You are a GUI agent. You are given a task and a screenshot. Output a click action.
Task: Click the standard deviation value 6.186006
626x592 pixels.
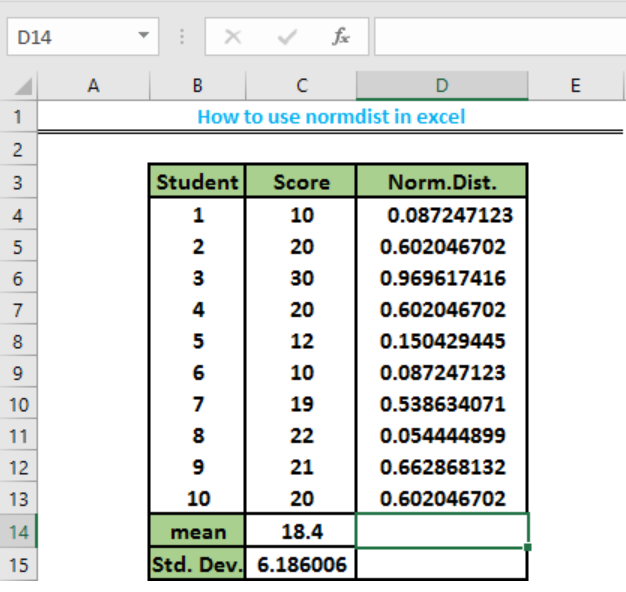tap(301, 564)
